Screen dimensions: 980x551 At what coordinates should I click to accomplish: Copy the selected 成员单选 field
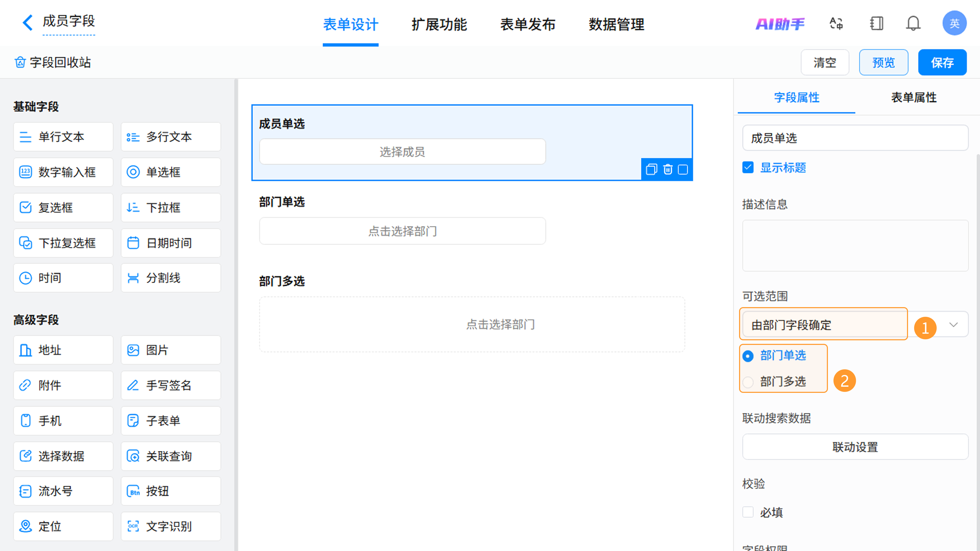tap(651, 169)
